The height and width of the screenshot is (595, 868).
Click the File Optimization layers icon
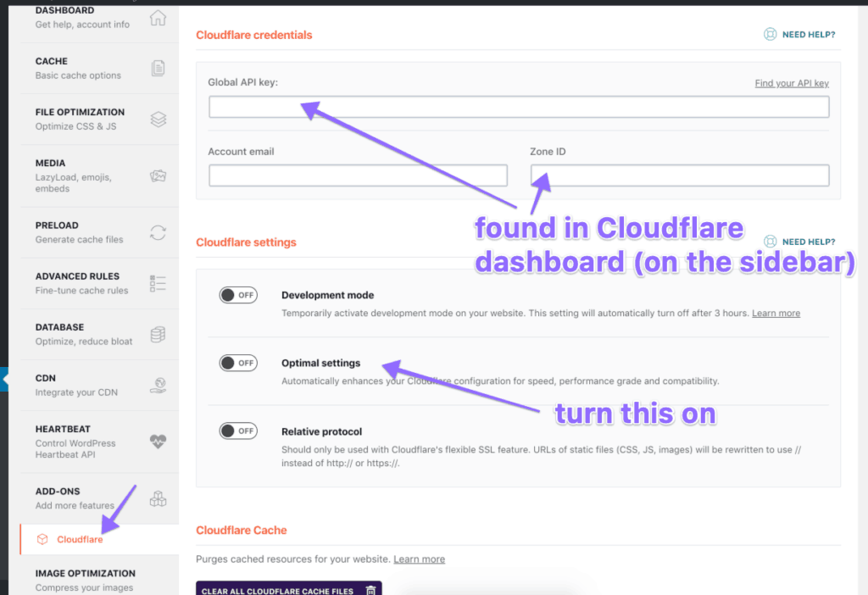click(x=159, y=119)
